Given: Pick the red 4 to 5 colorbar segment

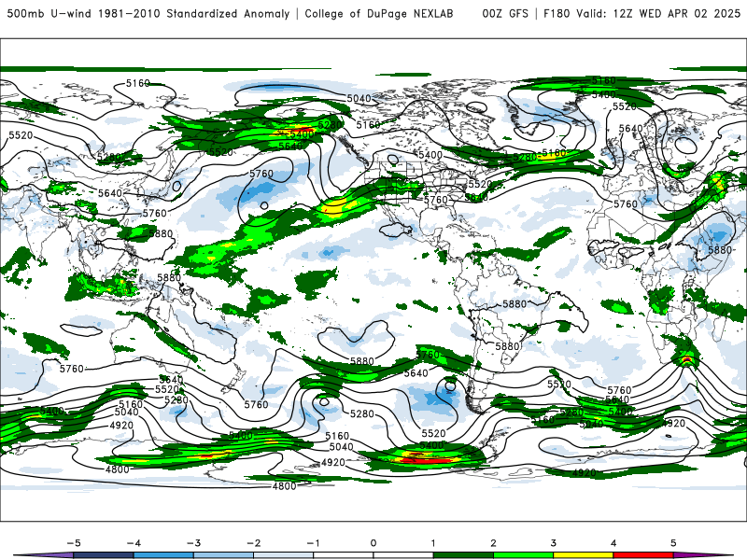Looking at the screenshot, I should 643,555.
